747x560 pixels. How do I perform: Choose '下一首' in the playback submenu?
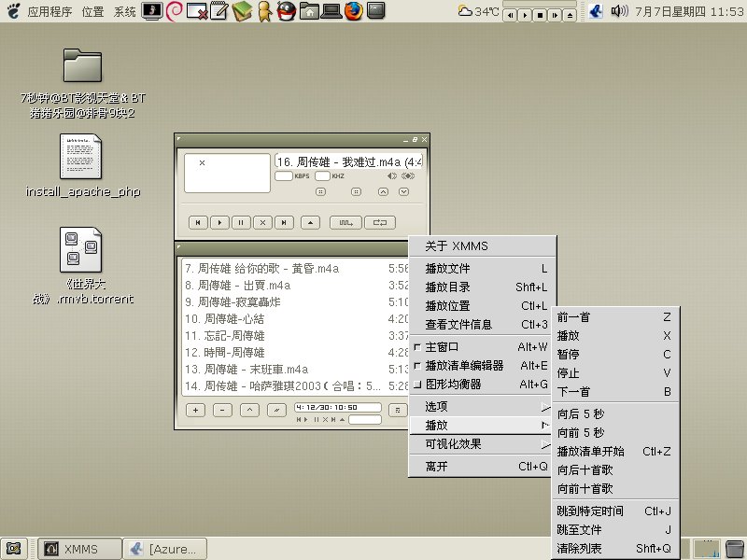[x=614, y=391]
